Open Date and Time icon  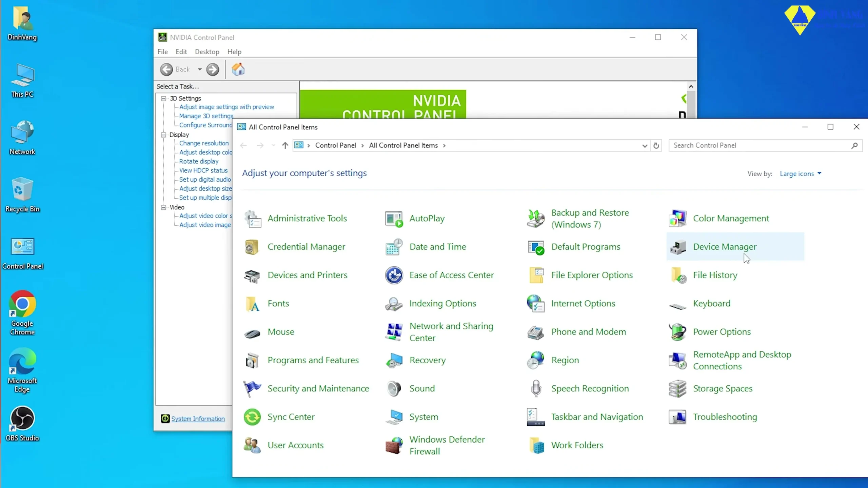[x=394, y=247]
